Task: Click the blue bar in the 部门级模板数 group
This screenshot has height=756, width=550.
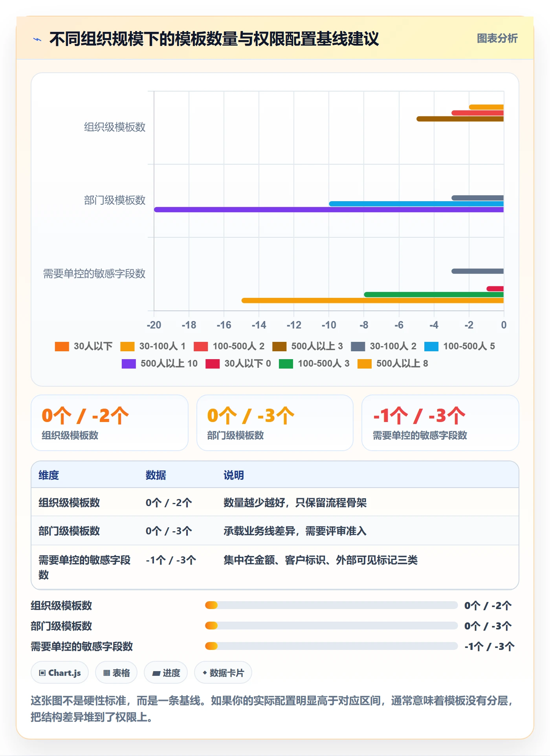Action: tap(416, 204)
